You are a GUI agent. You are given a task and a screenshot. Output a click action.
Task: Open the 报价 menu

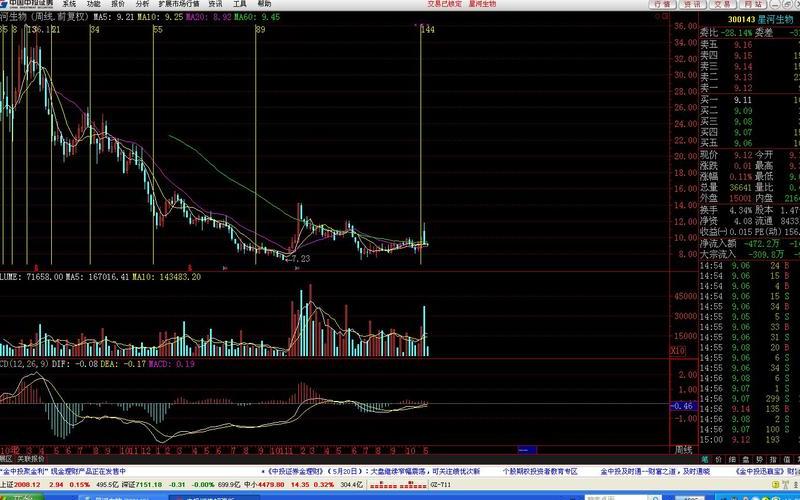click(x=118, y=4)
